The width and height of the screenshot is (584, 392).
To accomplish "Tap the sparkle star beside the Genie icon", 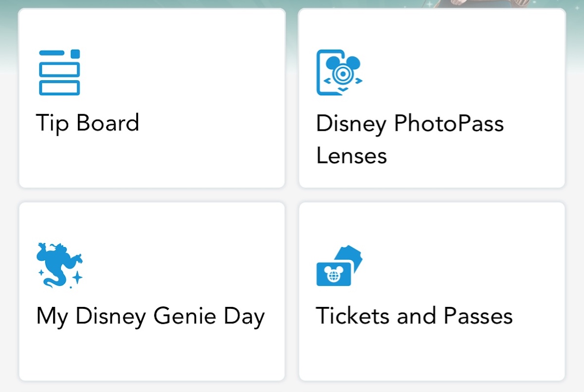I will click(76, 278).
